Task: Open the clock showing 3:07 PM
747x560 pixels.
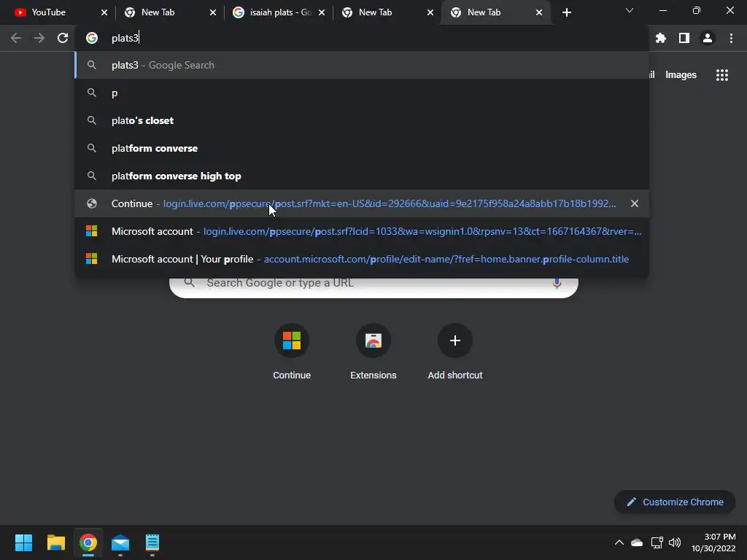Action: (713, 542)
